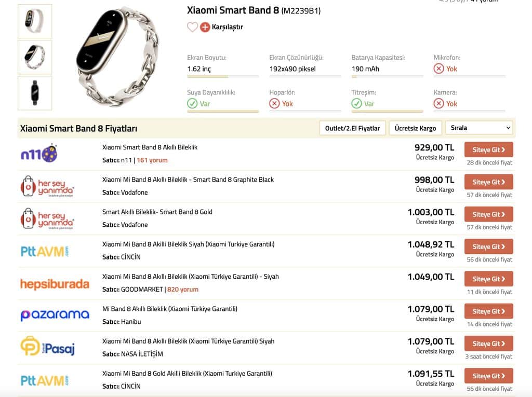Screen dimensions: 532x397
Task: Click the 1.091,55 TL price
Action: 431,374
